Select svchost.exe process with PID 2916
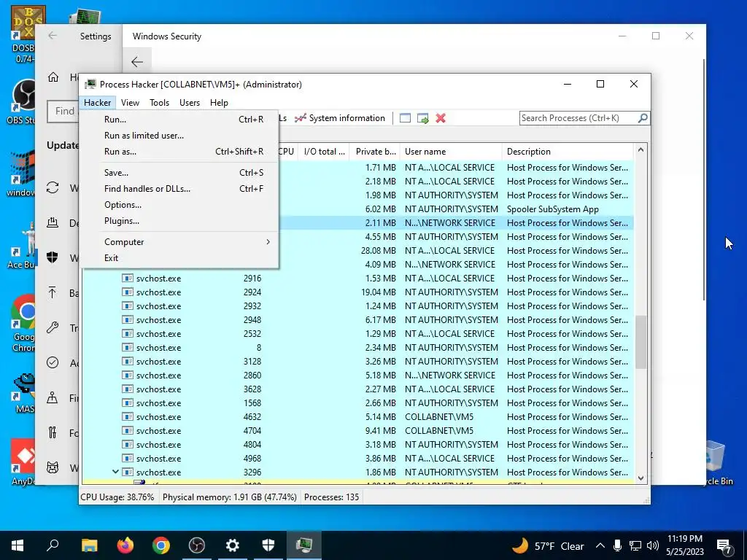 coord(357,278)
